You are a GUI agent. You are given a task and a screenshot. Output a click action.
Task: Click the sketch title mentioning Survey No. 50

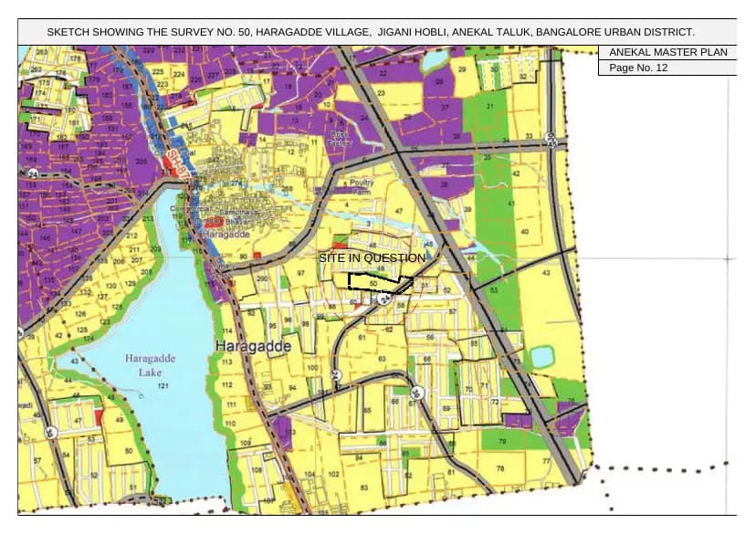pos(371,32)
